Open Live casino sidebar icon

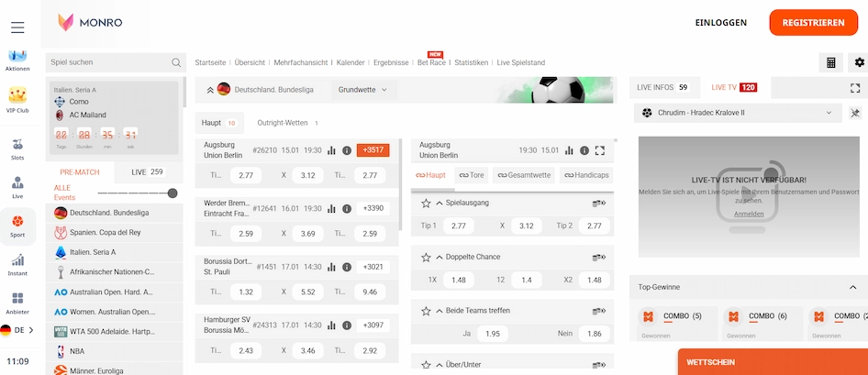coord(17,187)
